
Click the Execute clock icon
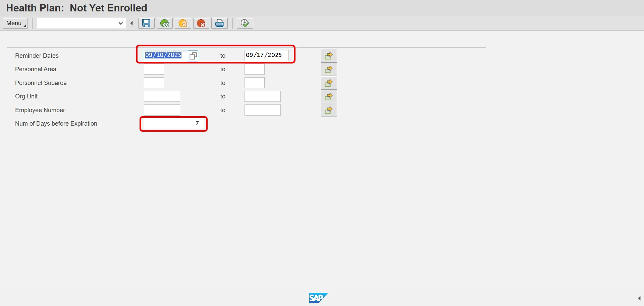pyautogui.click(x=245, y=23)
